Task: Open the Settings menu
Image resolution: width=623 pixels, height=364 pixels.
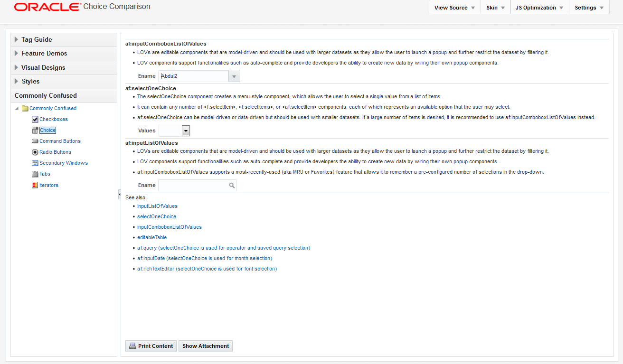Action: pyautogui.click(x=589, y=8)
